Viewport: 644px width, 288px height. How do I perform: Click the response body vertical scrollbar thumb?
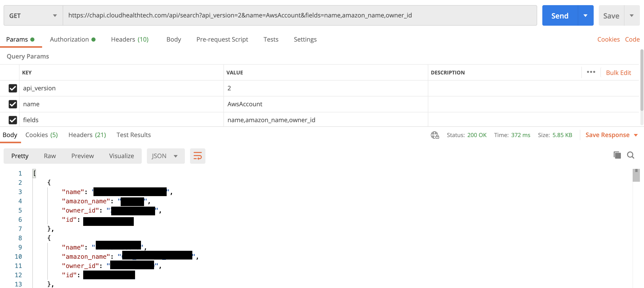[636, 176]
